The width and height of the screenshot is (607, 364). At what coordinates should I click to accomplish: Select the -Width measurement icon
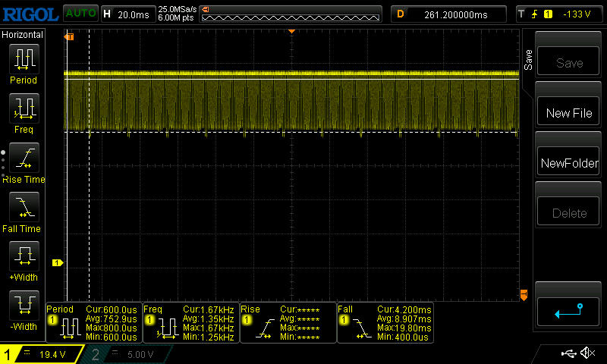tap(23, 306)
